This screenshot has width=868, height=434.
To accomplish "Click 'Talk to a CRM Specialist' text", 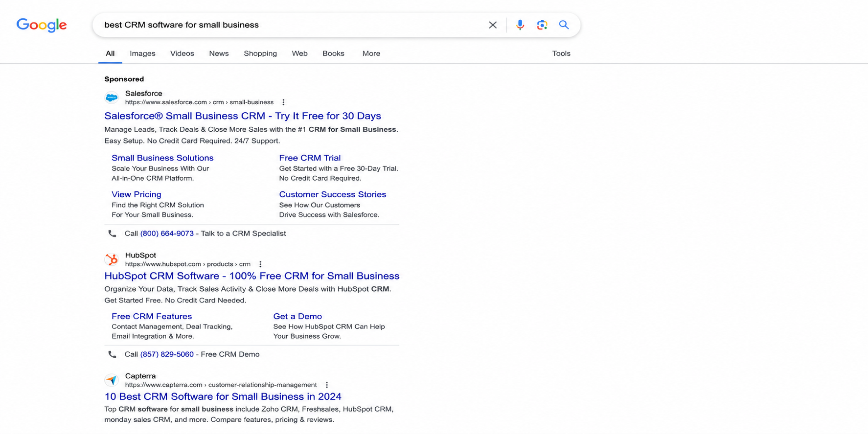I will click(243, 234).
